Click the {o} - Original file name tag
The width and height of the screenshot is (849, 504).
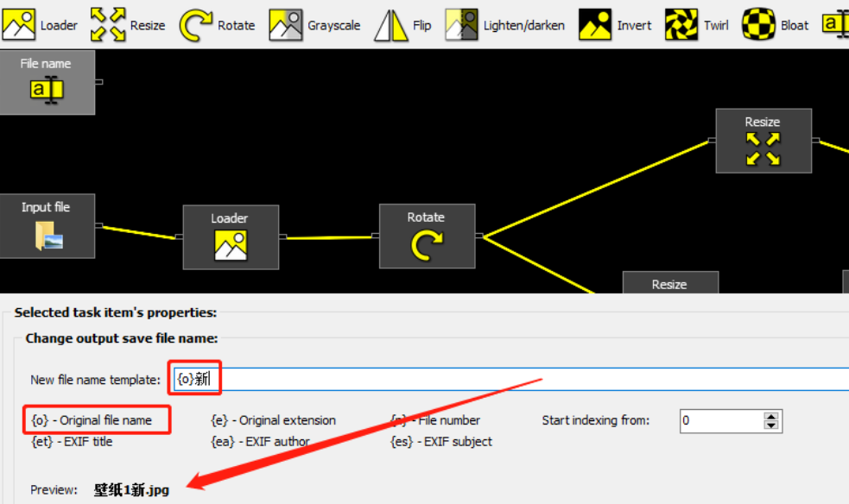pyautogui.click(x=92, y=420)
